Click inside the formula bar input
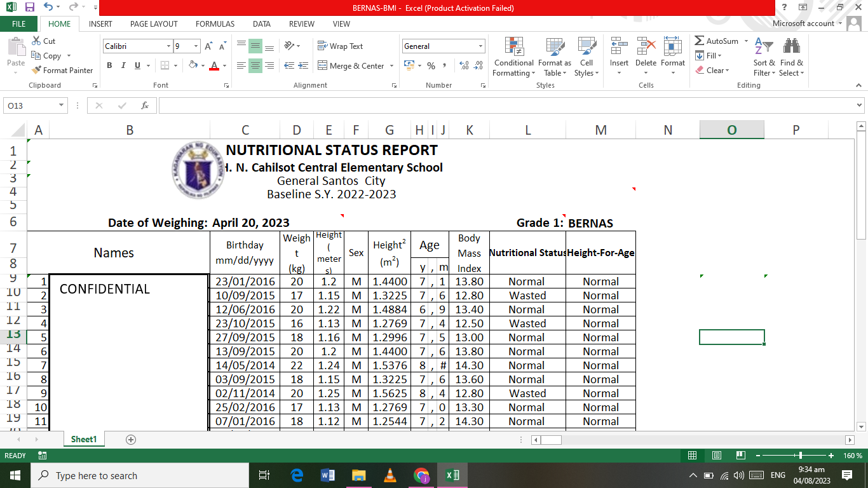Viewport: 868px width, 488px height. click(505, 105)
